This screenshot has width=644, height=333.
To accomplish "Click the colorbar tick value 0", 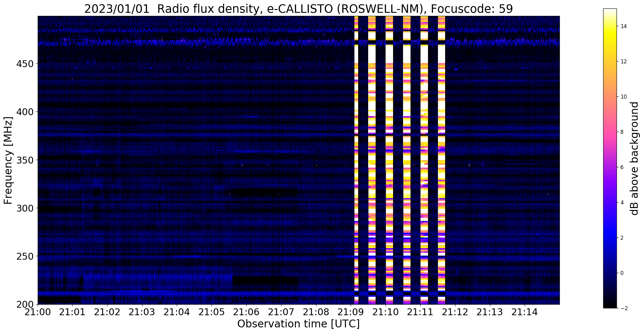I will tap(622, 273).
